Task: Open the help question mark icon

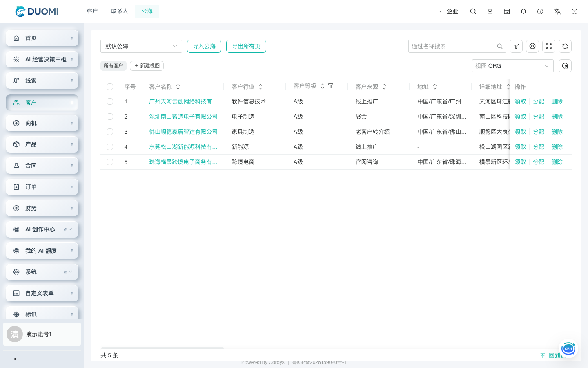Action: click(x=575, y=11)
